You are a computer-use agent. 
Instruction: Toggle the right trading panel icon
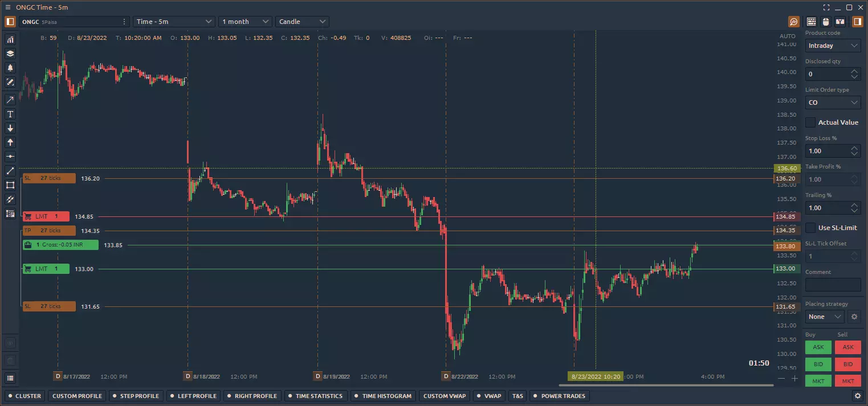[x=857, y=22]
